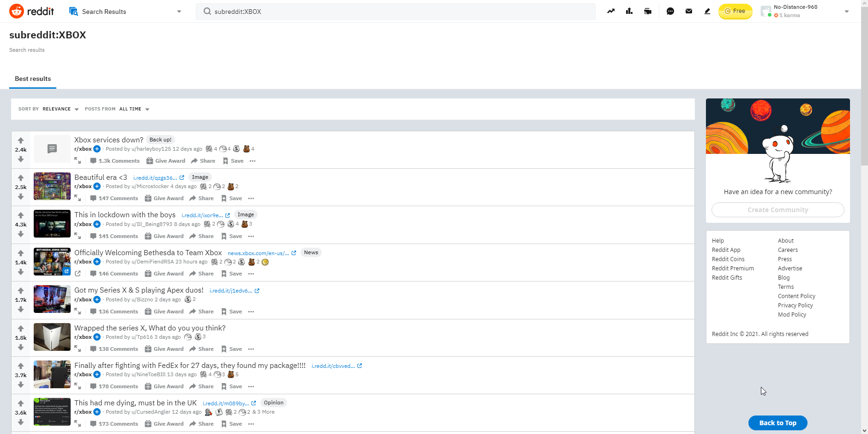Join r/xbox plus icon on FedEx post
868x434 pixels.
(x=97, y=374)
